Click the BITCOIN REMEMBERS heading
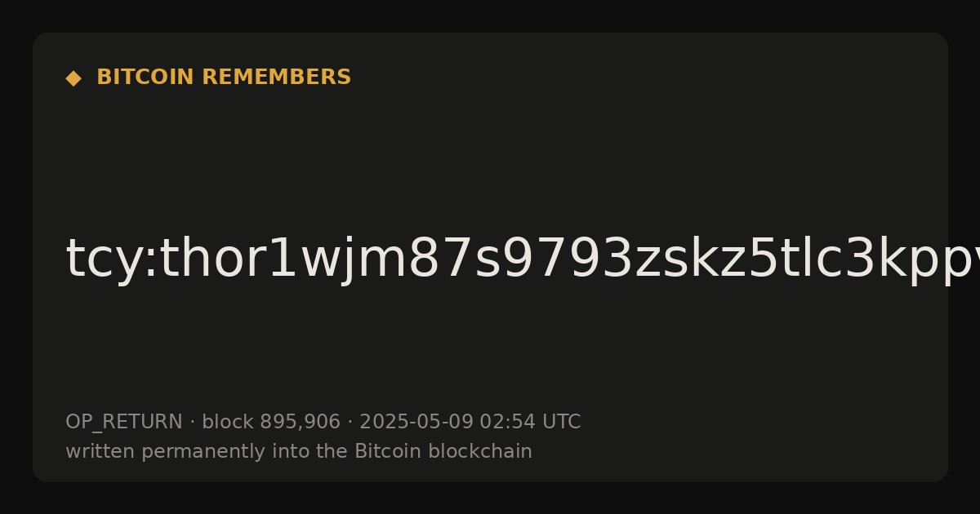 224,78
